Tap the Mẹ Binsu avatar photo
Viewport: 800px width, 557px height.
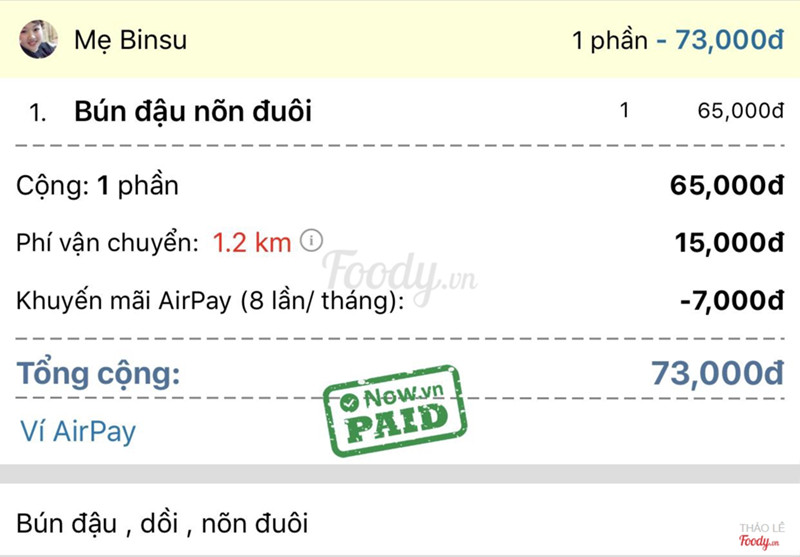coord(39,40)
